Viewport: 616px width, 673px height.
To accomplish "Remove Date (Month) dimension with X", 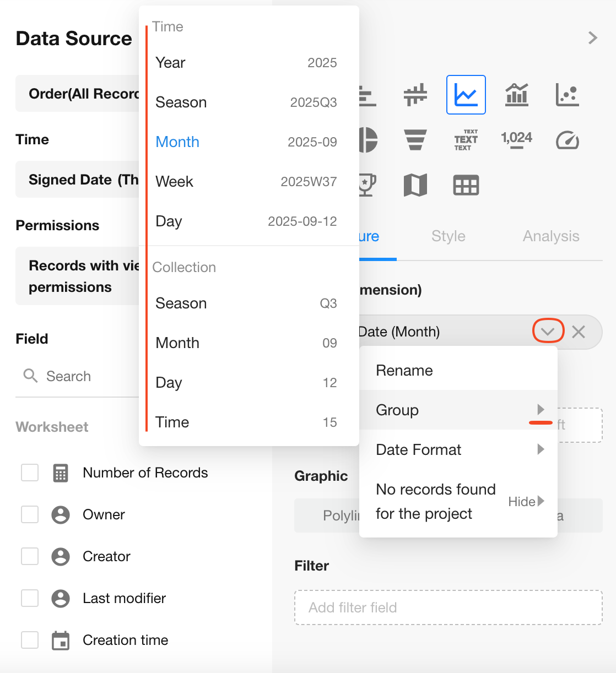I will 579,332.
